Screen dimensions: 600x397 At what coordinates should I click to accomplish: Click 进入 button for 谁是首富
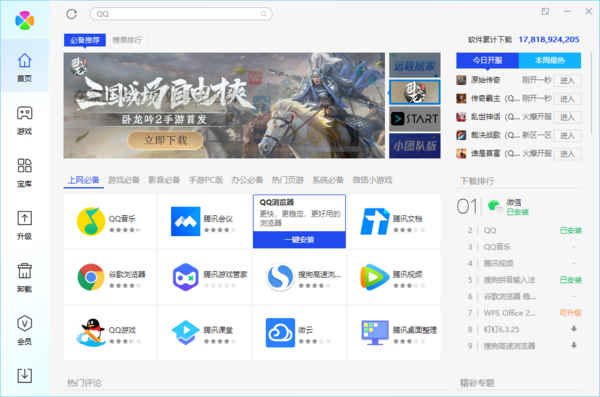click(567, 154)
